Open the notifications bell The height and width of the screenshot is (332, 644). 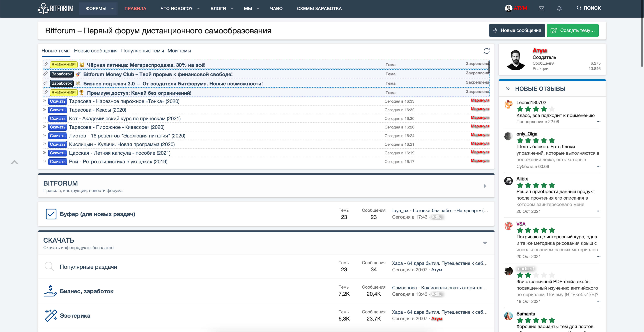559,8
